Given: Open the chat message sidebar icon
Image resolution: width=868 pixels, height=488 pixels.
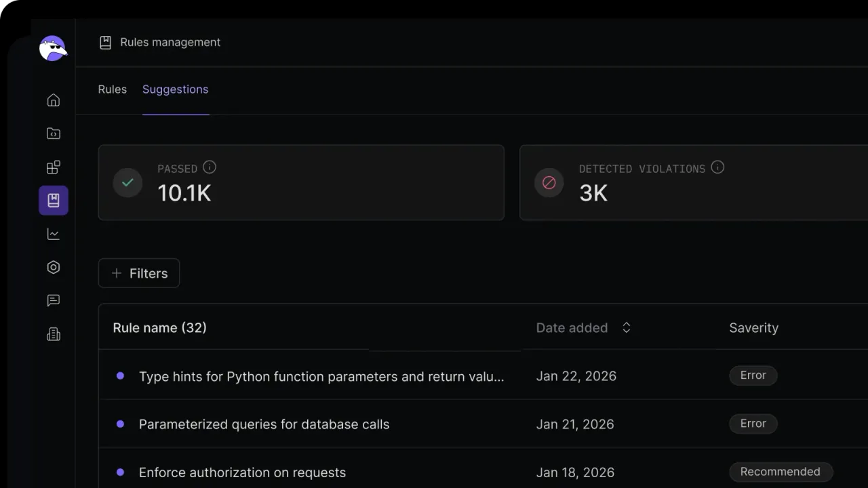Looking at the screenshot, I should pos(54,300).
